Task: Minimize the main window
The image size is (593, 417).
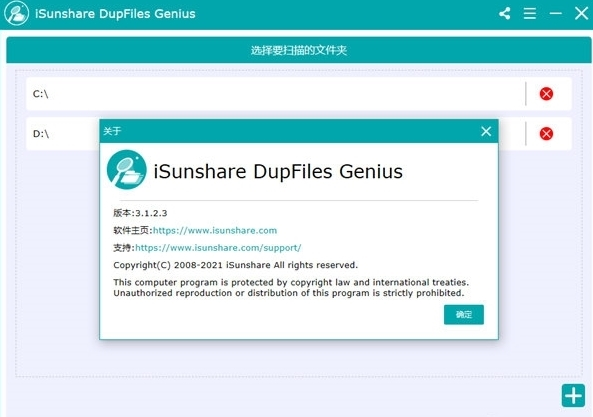Action: (555, 14)
